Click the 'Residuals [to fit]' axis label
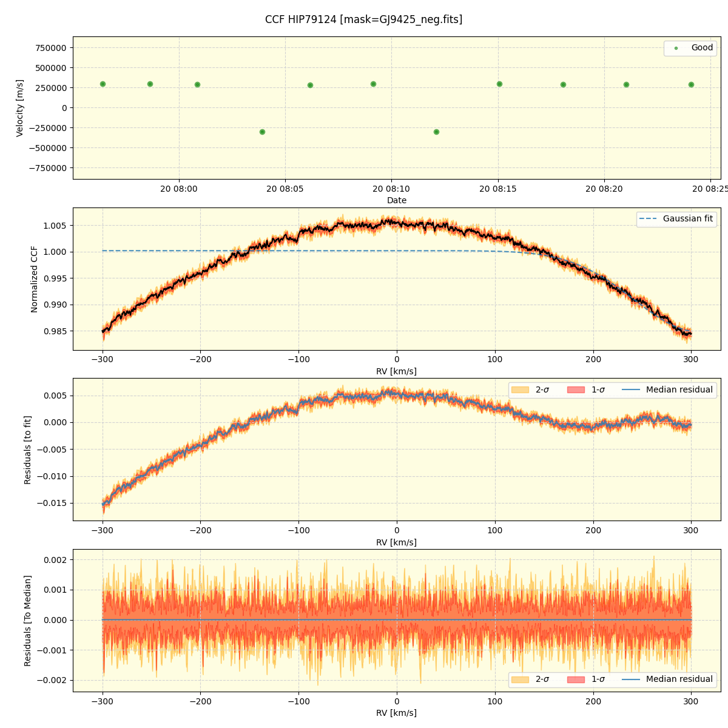728x728 pixels. [27, 450]
